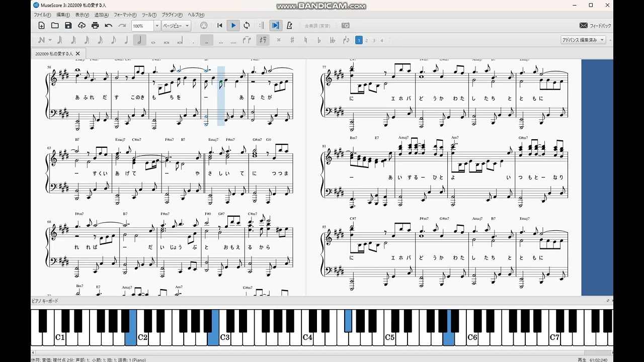Apply a double flat accidental
The width and height of the screenshot is (644, 362).
[x=332, y=40]
